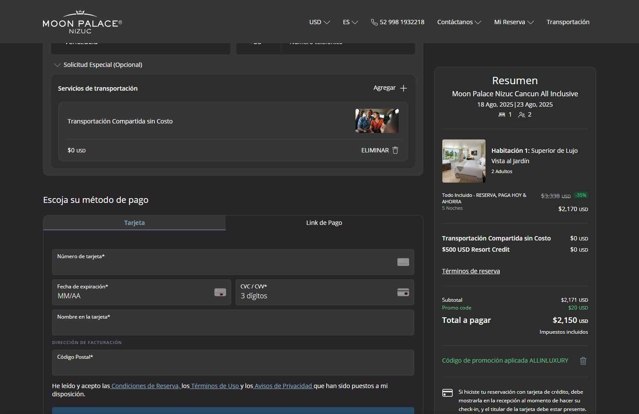639x414 pixels.
Task: Focus the Nombre en la tarjeta field
Action: [233, 322]
